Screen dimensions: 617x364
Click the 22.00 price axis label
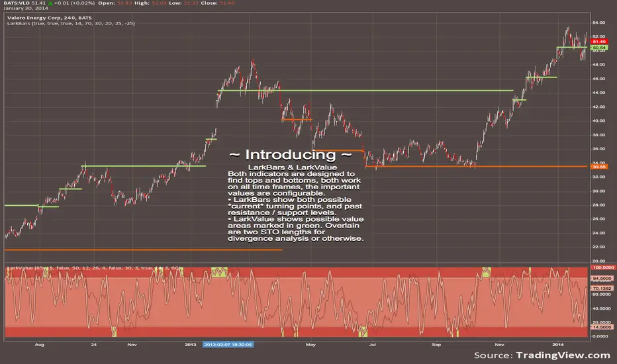tap(599, 247)
